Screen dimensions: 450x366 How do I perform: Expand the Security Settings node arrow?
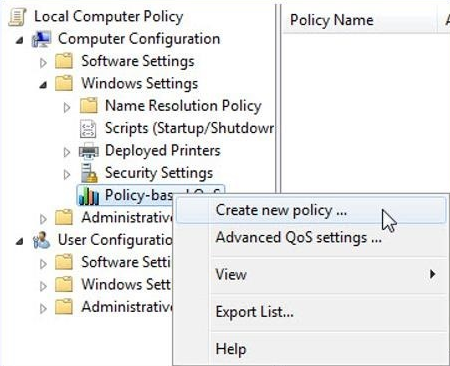[x=67, y=174]
